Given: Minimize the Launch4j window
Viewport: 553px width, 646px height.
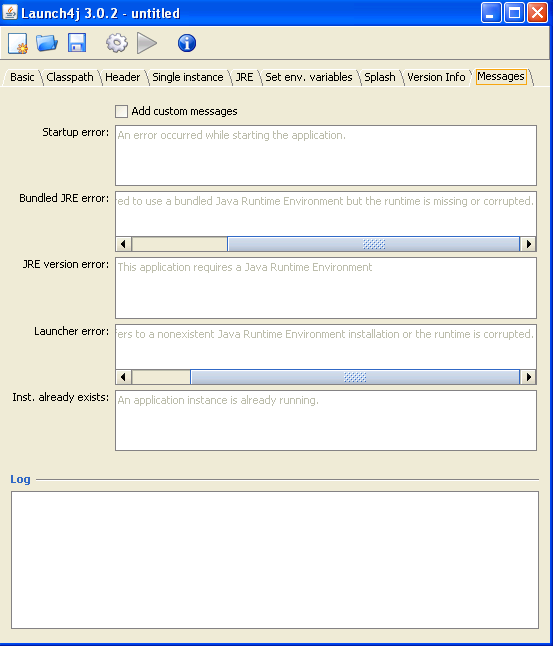Looking at the screenshot, I should coord(491,13).
